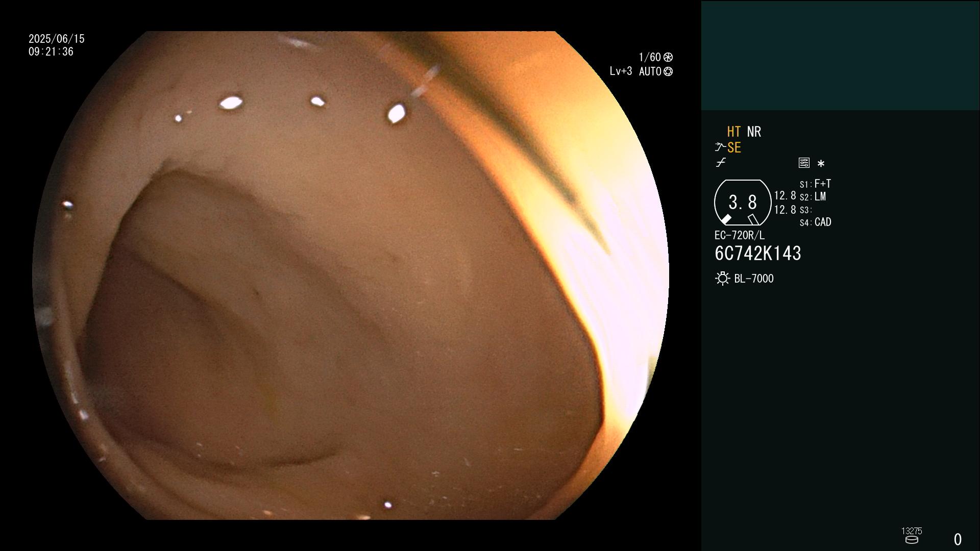Open the image settings sliders icon
The width and height of the screenshot is (980, 551).
[804, 163]
